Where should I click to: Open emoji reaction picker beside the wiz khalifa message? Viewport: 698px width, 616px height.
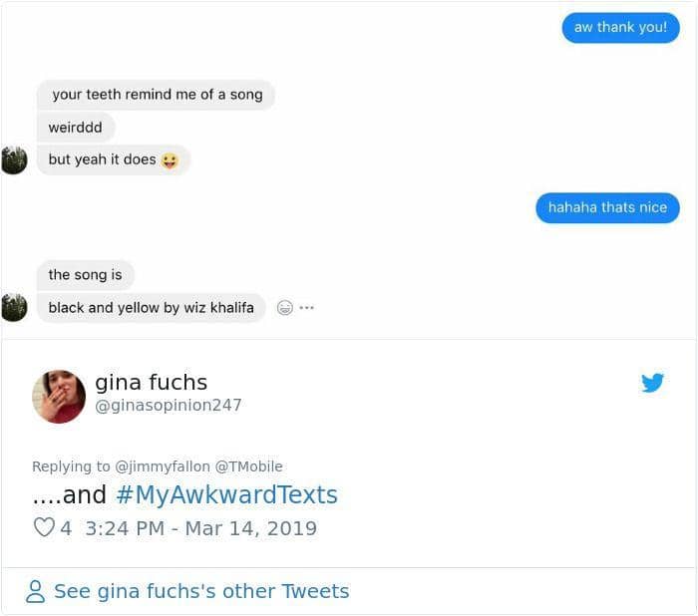(284, 308)
